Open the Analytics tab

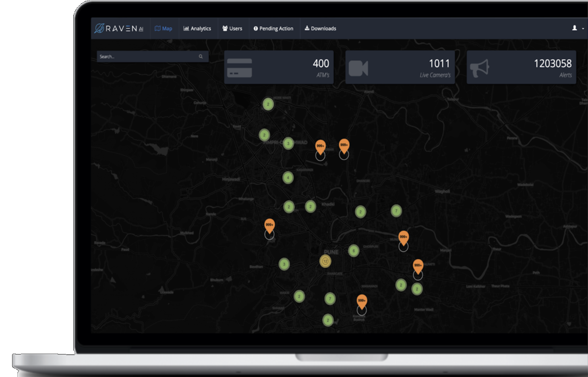tap(197, 29)
